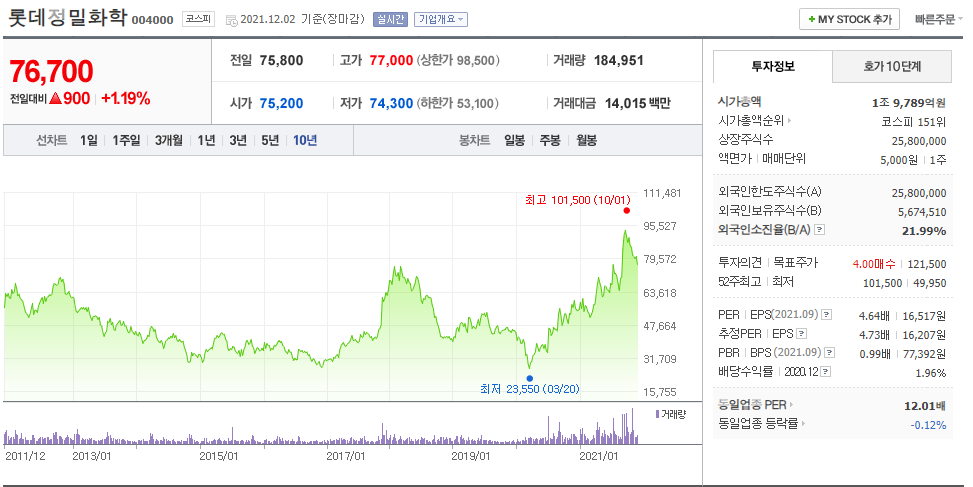Select the 1주일 line chart period

(126, 140)
